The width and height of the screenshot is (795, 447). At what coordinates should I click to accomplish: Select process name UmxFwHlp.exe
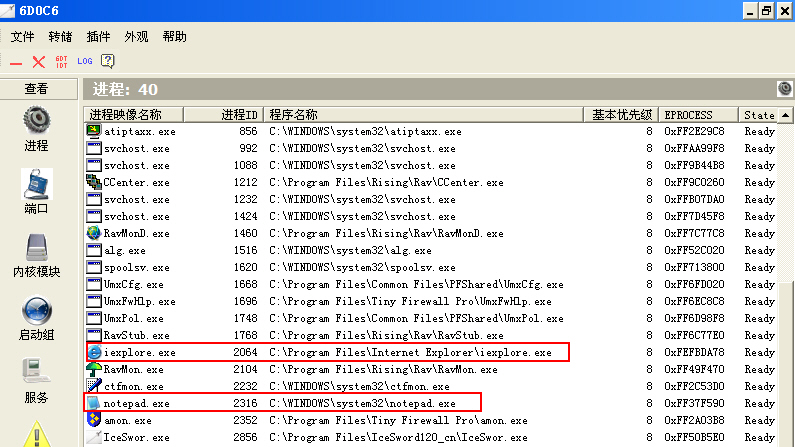pyautogui.click(x=139, y=302)
